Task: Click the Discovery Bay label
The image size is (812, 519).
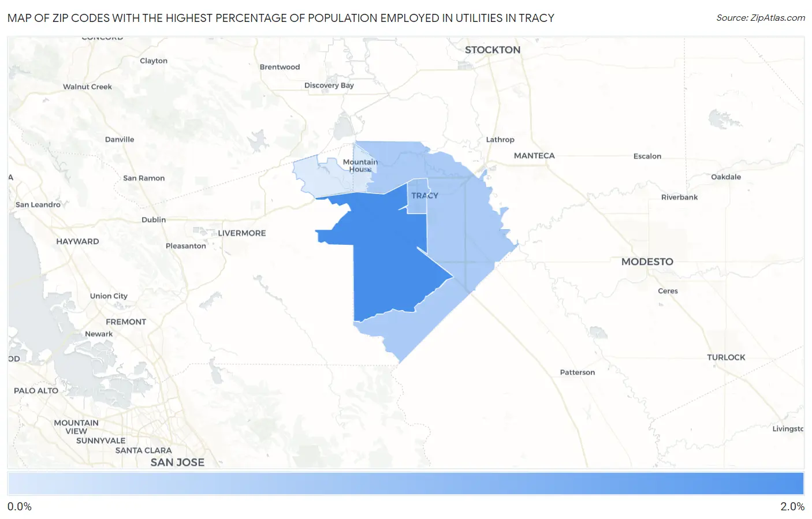Action: 329,85
